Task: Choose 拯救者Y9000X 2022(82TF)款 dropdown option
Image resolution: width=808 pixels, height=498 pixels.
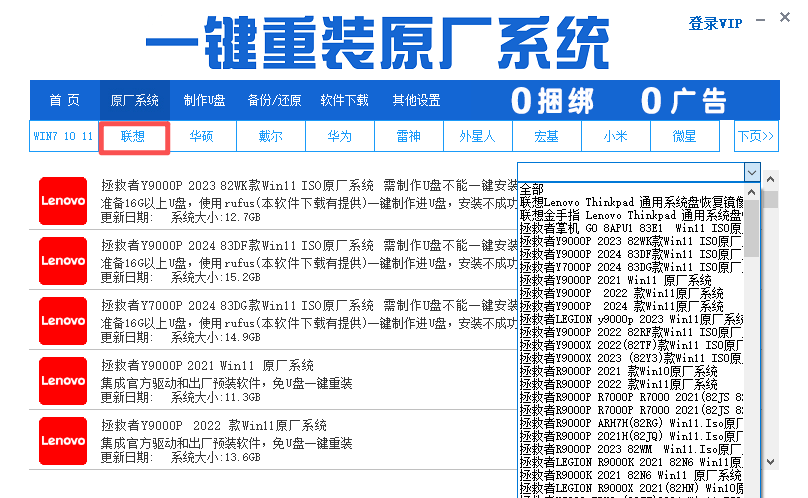Action: (x=631, y=345)
